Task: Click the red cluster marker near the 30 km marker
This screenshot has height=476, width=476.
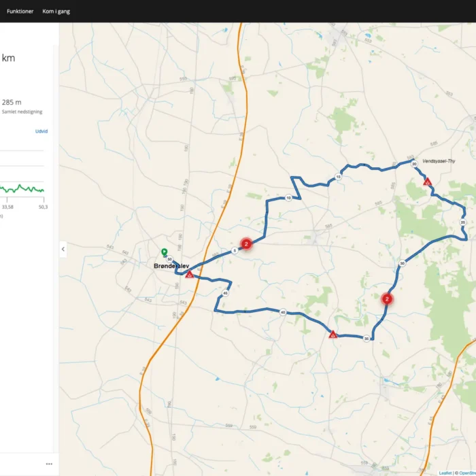Action: pos(387,298)
